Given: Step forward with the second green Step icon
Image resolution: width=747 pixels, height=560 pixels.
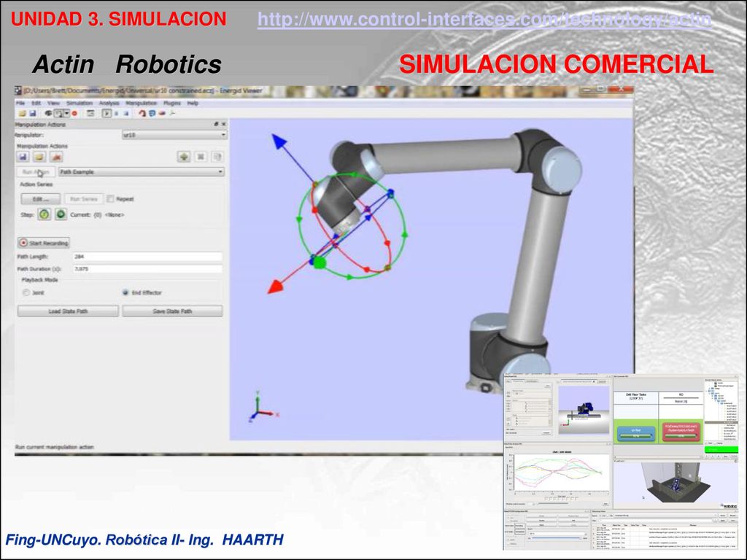Looking at the screenshot, I should (x=61, y=214).
